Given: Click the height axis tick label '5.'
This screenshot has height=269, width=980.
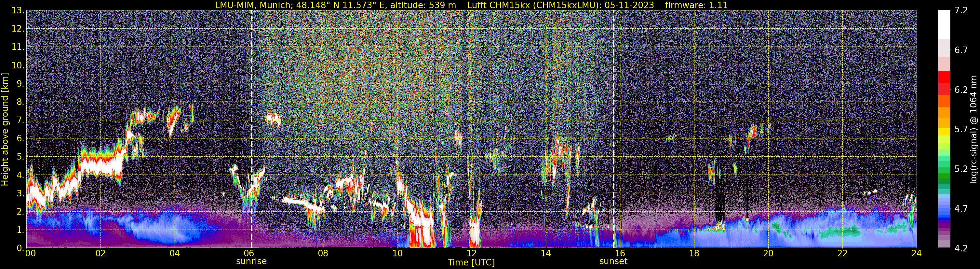Looking at the screenshot, I should point(20,157).
